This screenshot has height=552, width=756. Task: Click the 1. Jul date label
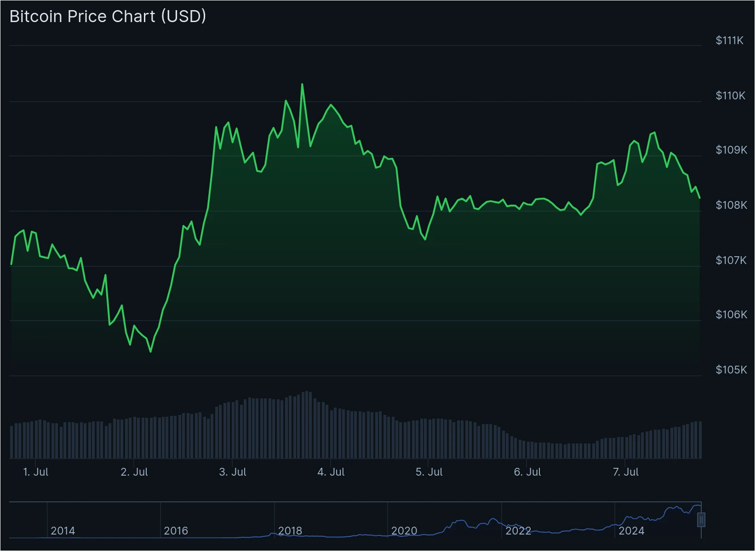point(36,472)
